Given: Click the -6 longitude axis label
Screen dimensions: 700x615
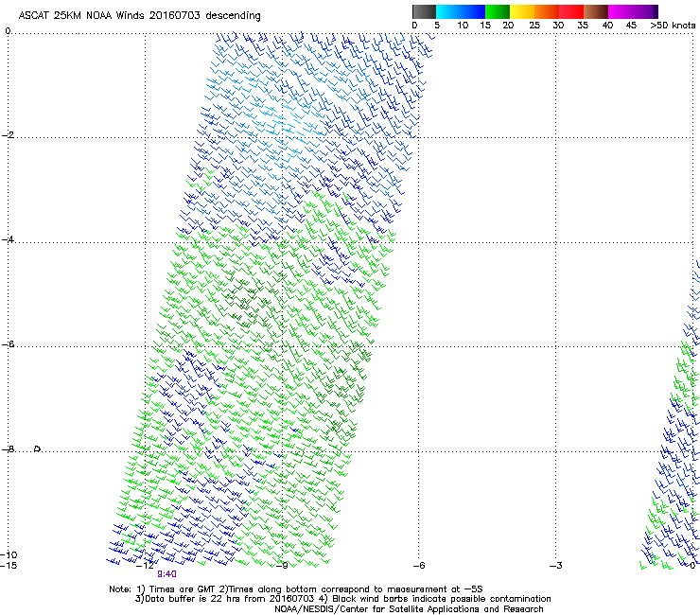Looking at the screenshot, I should [419, 566].
